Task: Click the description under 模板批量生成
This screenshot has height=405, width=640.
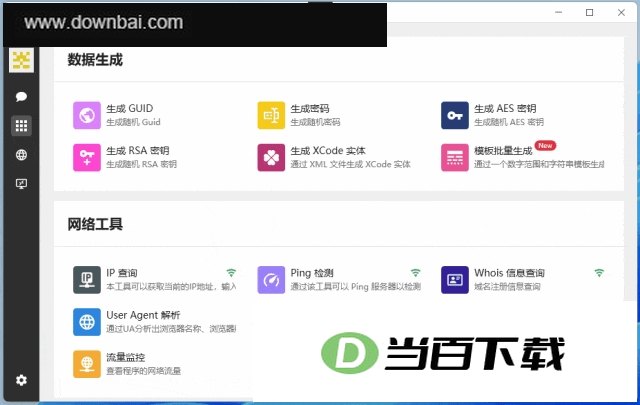Action: tap(539, 164)
